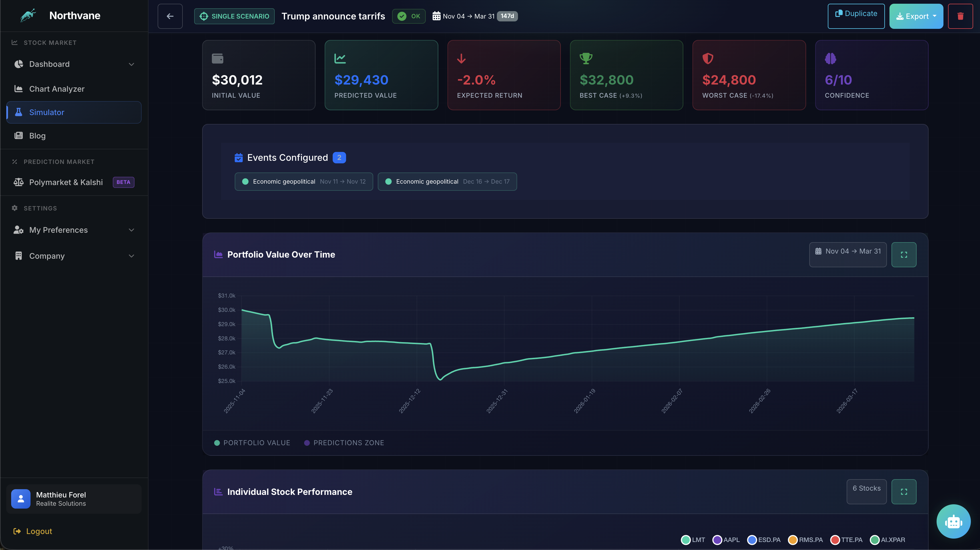Click the Individual Stock Performance title icon
This screenshot has height=550, width=980.
tap(218, 492)
